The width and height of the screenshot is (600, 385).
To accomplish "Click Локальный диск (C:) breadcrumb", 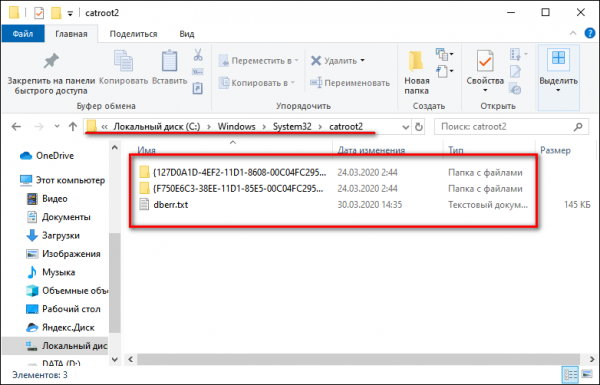I will (x=157, y=126).
